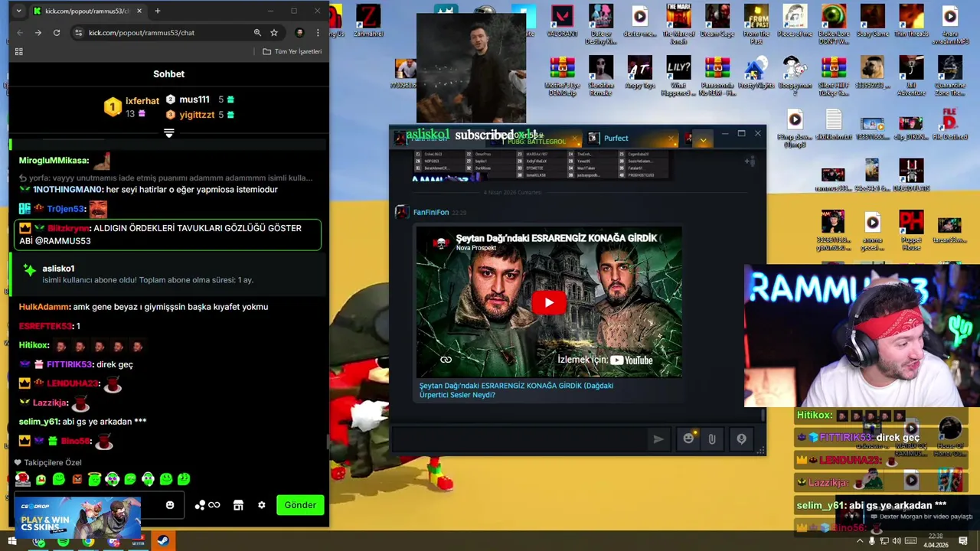Open Chrome page zoom magnifier icon
This screenshot has height=551, width=980.
point(257,33)
